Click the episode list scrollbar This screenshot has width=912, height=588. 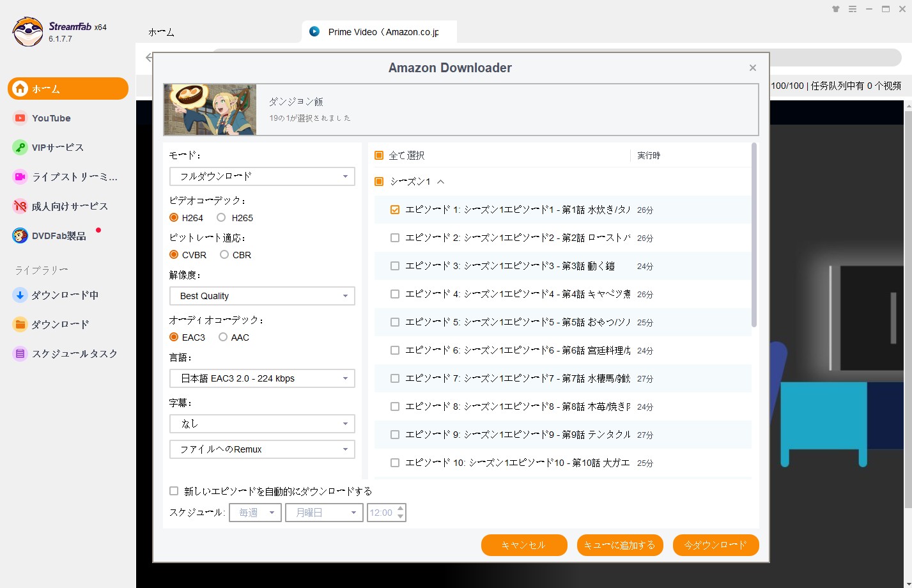coord(754,235)
